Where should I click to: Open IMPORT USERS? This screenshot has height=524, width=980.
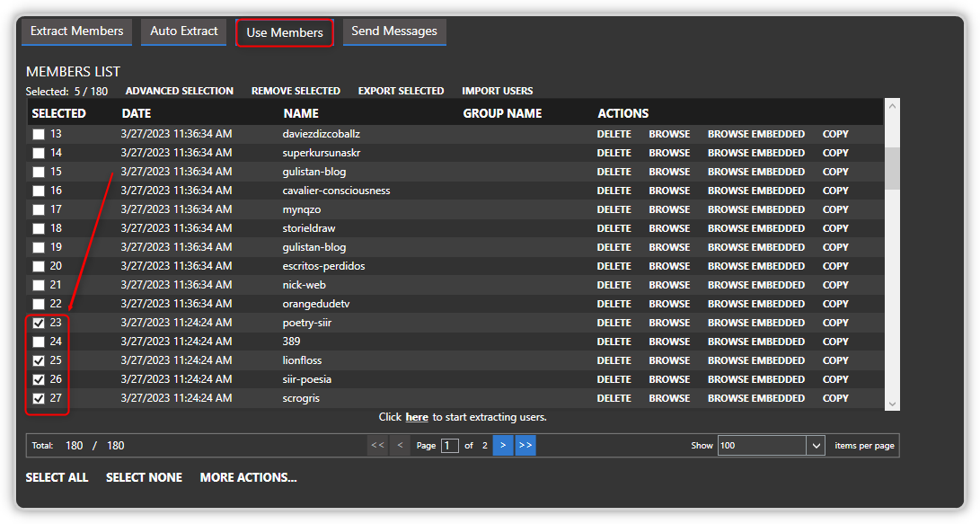pyautogui.click(x=497, y=91)
